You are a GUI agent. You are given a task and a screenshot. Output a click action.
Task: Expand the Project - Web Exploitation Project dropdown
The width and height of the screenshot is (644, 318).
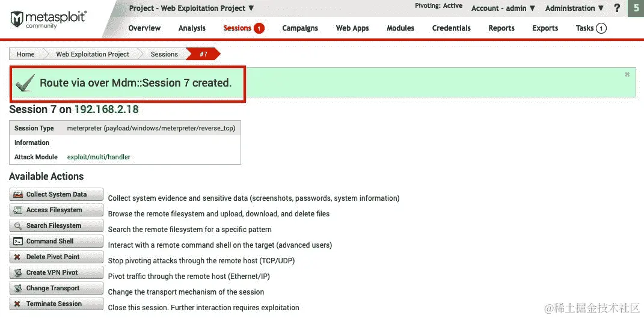[x=192, y=8]
